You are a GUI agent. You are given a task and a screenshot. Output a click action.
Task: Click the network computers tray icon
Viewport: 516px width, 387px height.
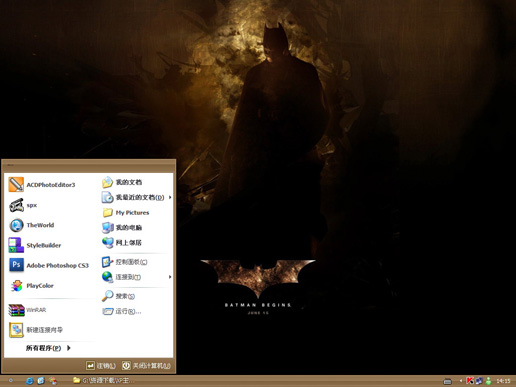coord(479,380)
